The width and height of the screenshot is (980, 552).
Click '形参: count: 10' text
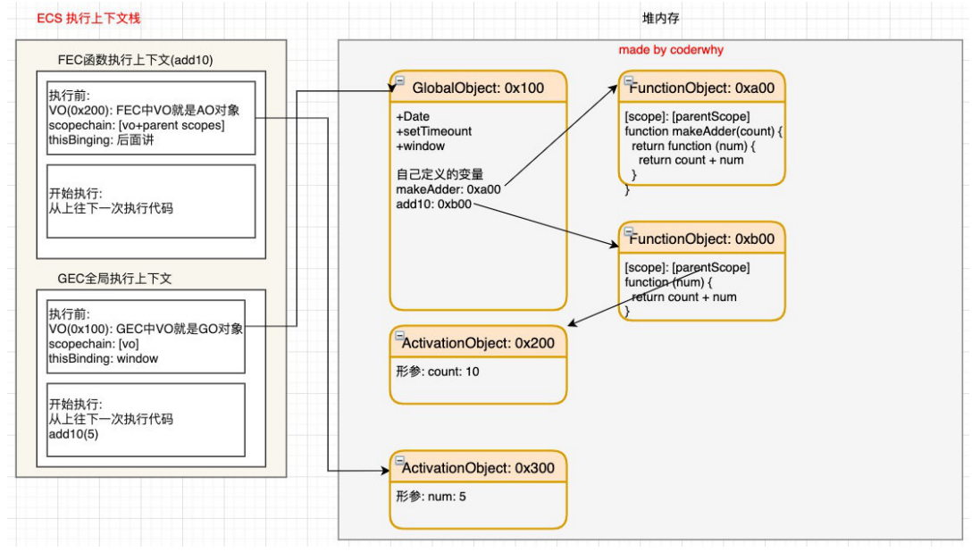tap(438, 372)
